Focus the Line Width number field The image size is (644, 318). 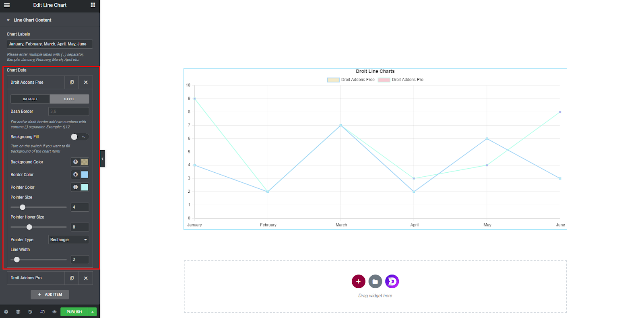click(80, 260)
